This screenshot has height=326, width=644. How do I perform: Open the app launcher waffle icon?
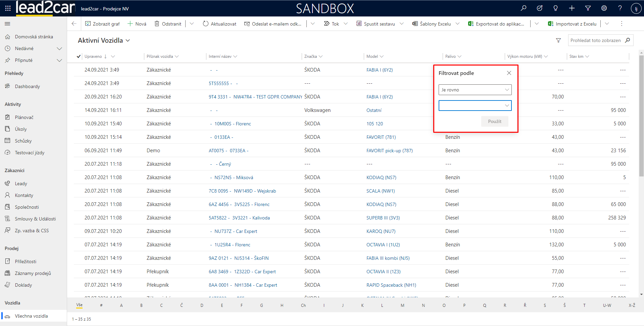point(8,8)
